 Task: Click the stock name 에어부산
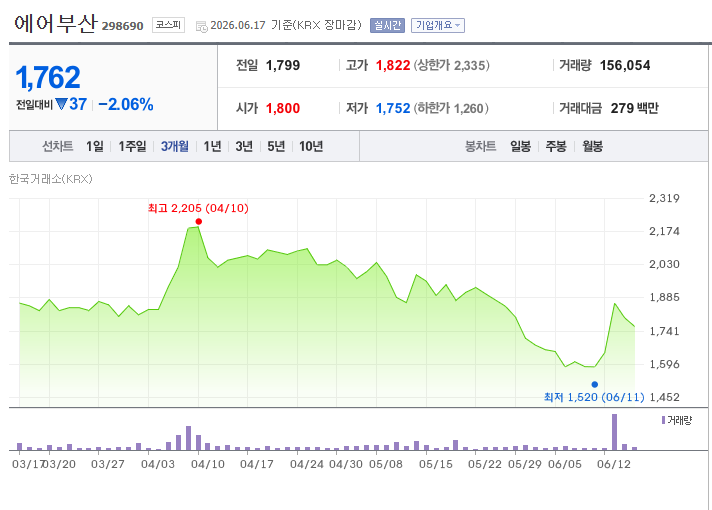point(55,23)
